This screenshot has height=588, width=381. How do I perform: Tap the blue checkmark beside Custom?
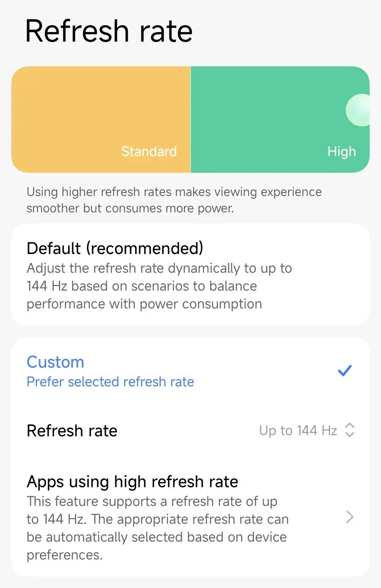click(344, 371)
